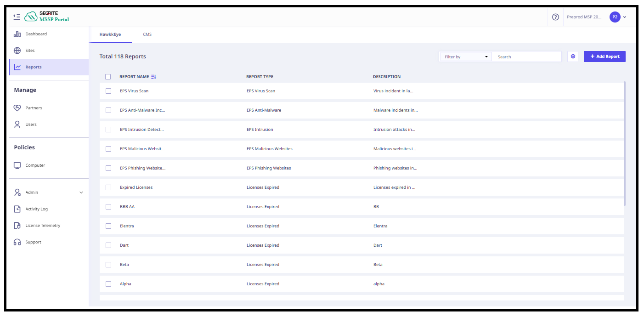This screenshot has height=317, width=644.
Task: Select Reports in the sidebar
Action: [x=49, y=67]
